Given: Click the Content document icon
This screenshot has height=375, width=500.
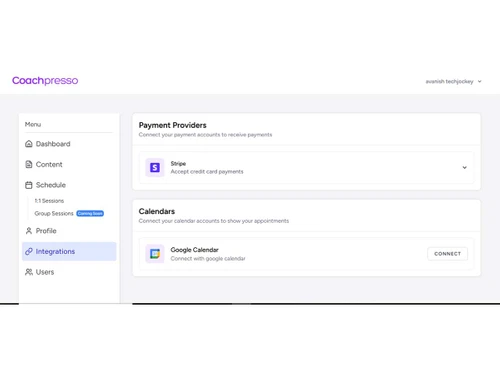Looking at the screenshot, I should coord(29,164).
